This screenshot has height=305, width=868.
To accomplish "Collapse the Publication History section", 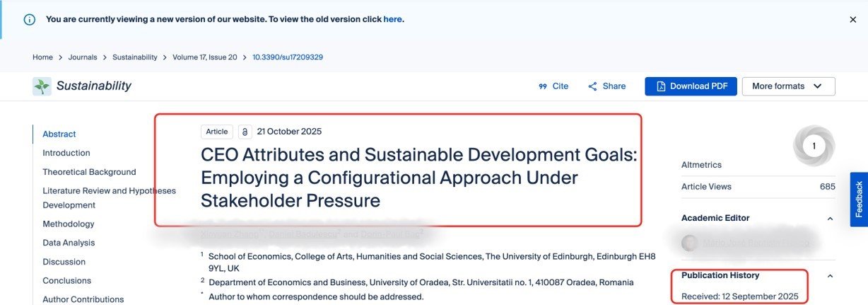I will tap(830, 276).
